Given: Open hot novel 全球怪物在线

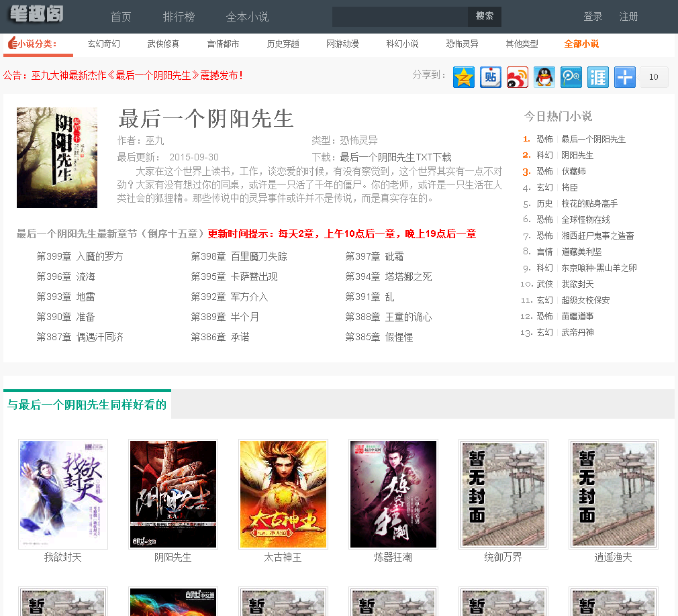Looking at the screenshot, I should click(585, 219).
